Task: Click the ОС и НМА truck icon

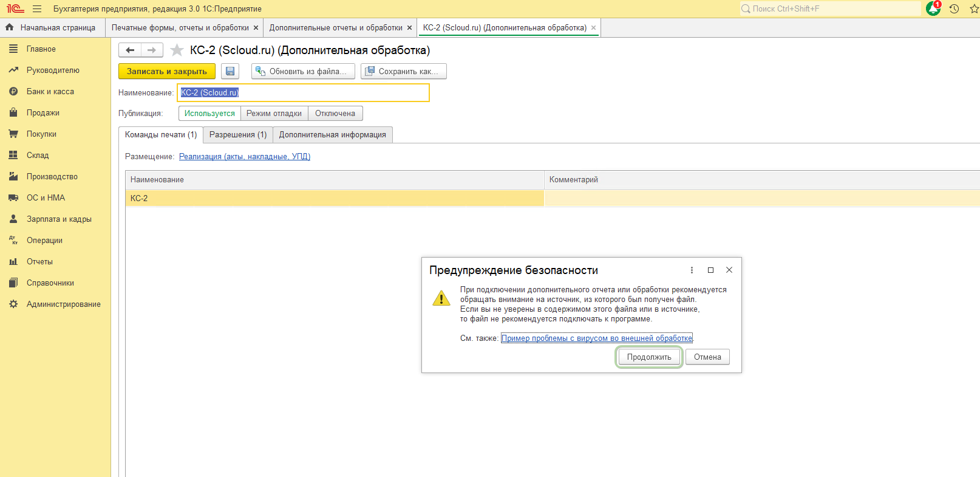Action: pos(13,197)
